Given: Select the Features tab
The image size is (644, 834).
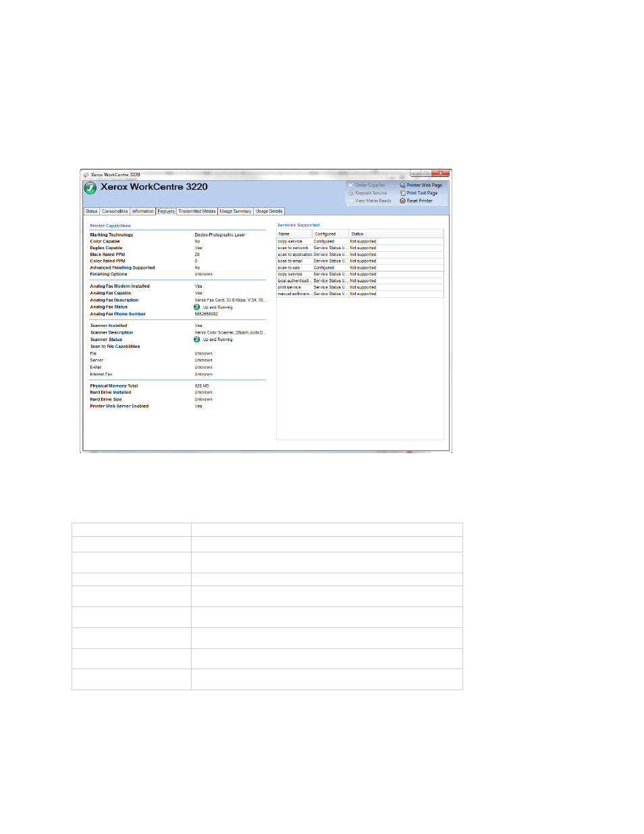Looking at the screenshot, I should [166, 211].
